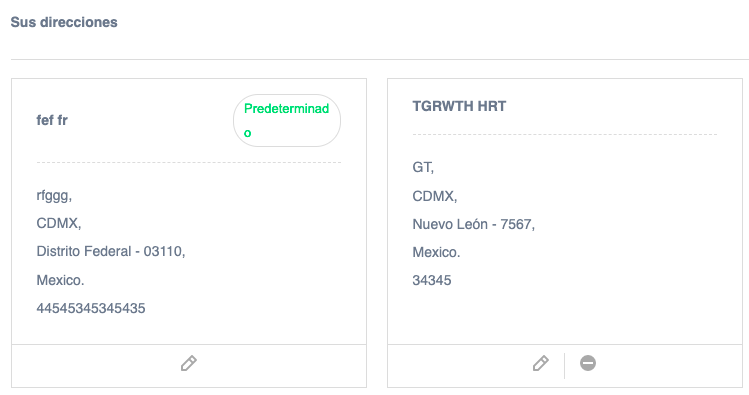Select the Nuevo León - 7567 line

point(473,224)
